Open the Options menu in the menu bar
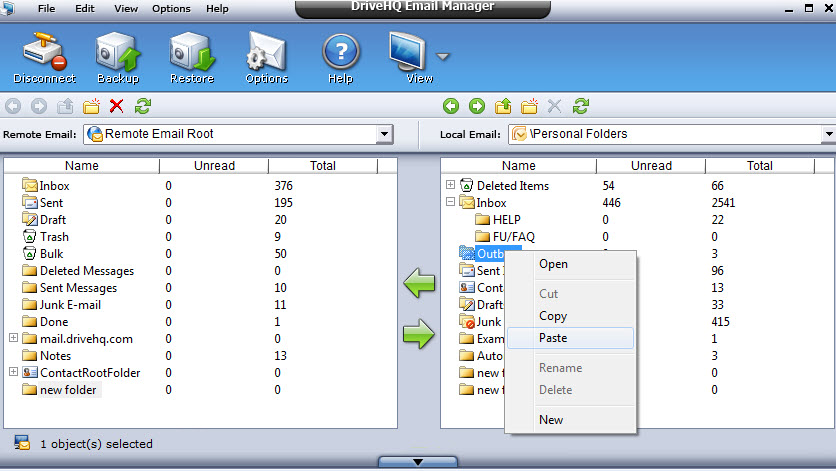 pos(171,9)
